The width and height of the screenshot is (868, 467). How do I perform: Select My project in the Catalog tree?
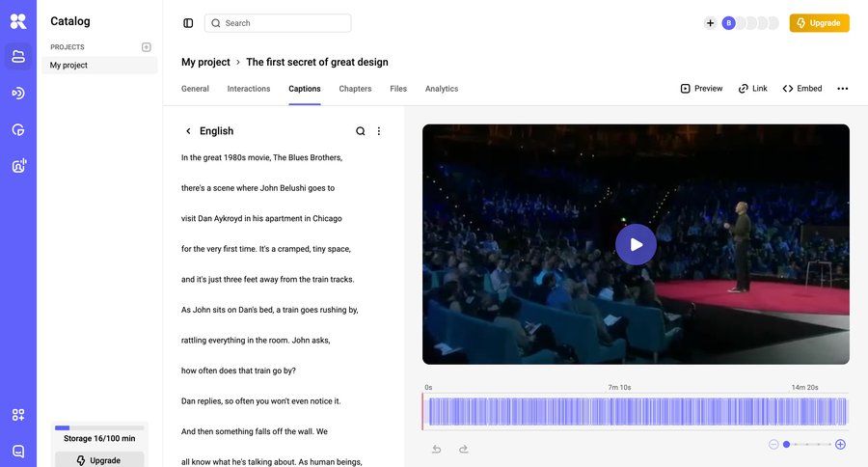(69, 66)
